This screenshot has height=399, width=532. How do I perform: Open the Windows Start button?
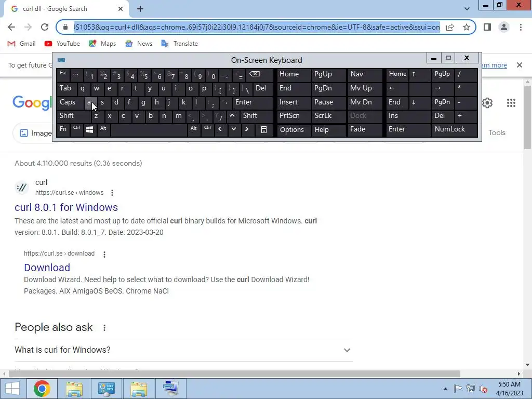point(12,389)
